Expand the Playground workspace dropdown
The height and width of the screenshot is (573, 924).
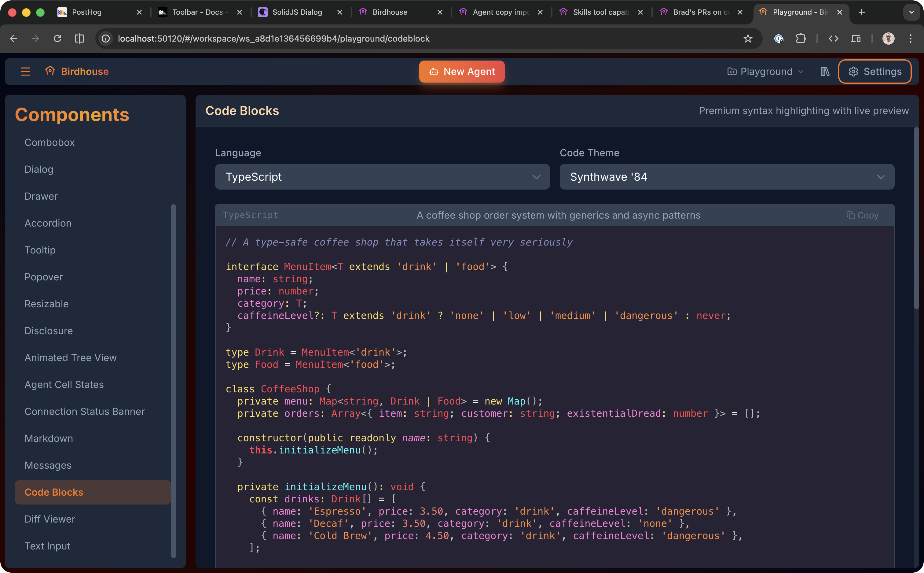tap(765, 71)
